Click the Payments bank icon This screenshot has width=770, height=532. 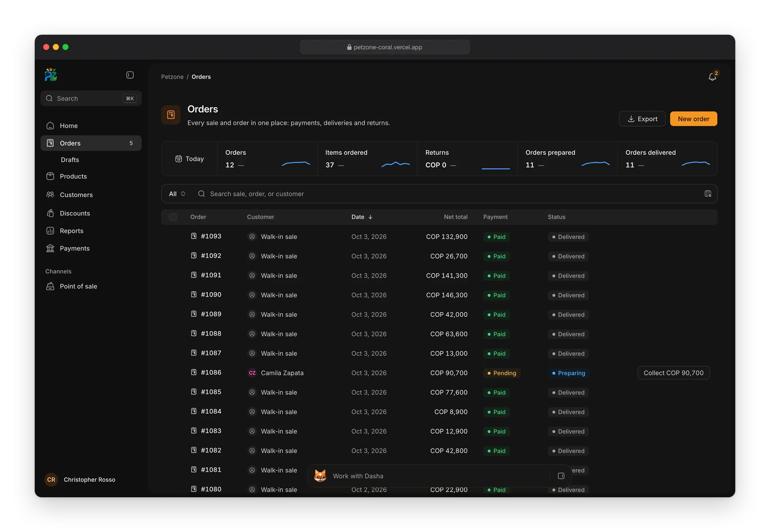point(50,248)
